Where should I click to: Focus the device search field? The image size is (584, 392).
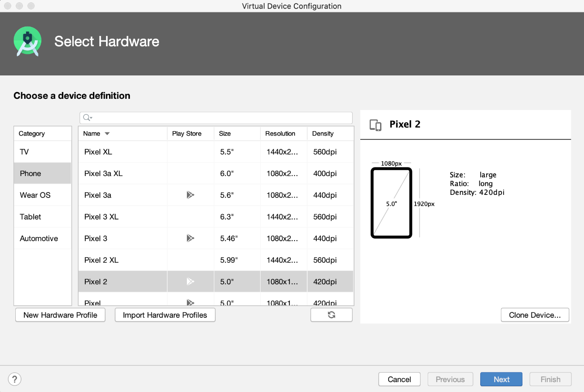pyautogui.click(x=216, y=118)
